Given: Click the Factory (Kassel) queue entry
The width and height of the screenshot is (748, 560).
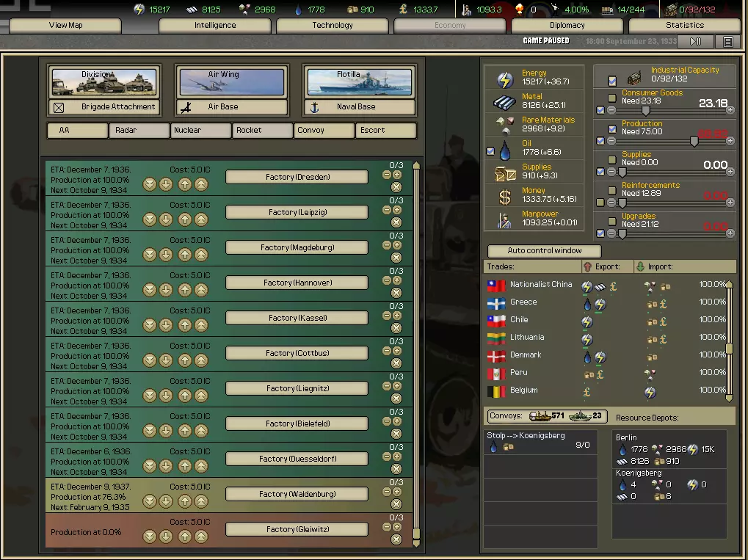Looking at the screenshot, I should tap(297, 318).
